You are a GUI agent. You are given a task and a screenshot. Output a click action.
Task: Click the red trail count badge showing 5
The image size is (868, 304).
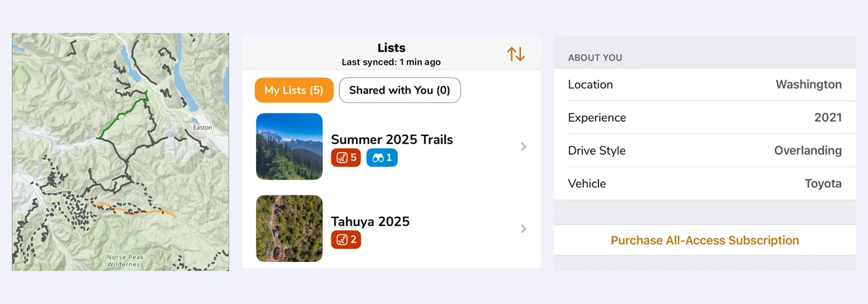pyautogui.click(x=346, y=157)
